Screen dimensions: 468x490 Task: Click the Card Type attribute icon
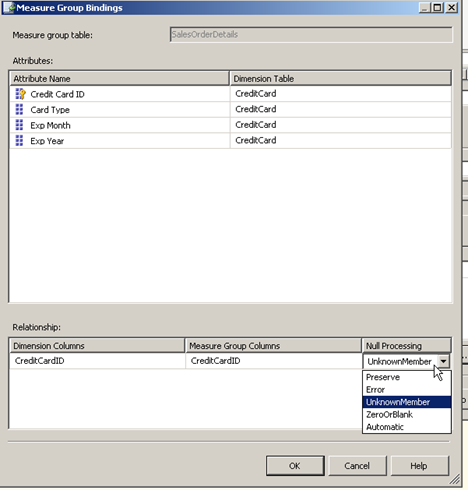(x=19, y=109)
